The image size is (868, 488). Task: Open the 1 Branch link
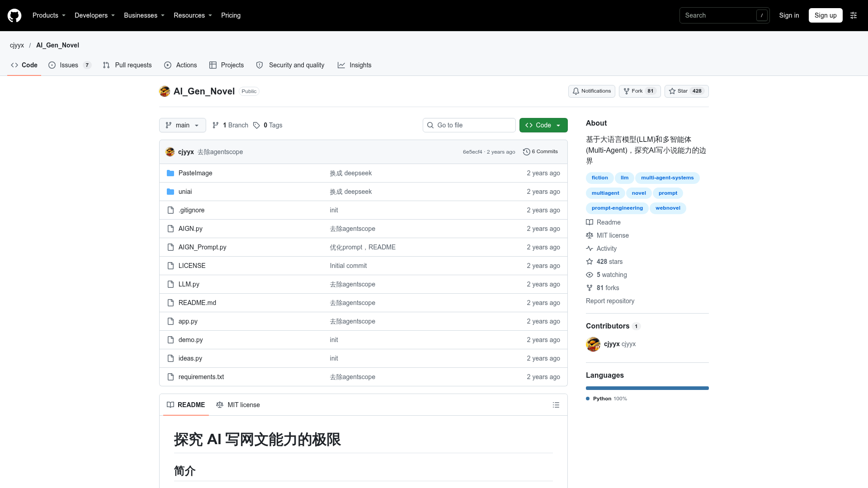[x=231, y=125]
